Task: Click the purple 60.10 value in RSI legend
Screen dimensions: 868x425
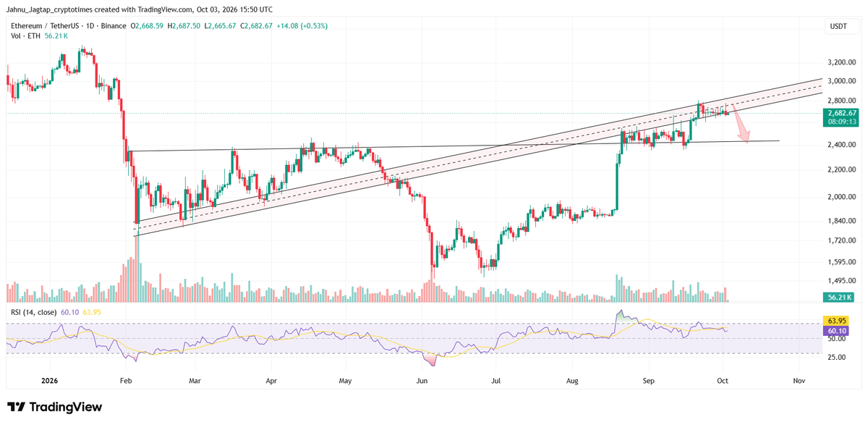Action: (x=70, y=312)
